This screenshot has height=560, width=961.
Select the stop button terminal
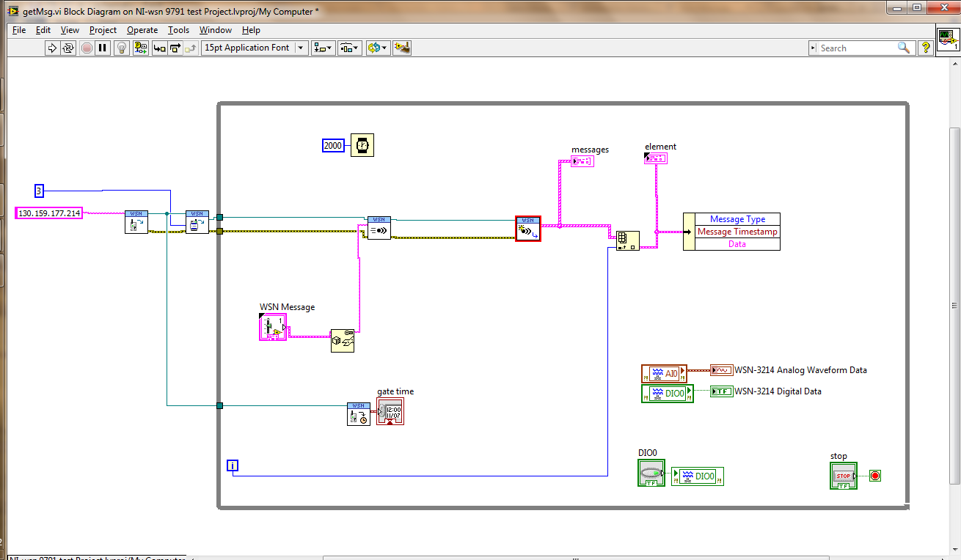point(844,476)
